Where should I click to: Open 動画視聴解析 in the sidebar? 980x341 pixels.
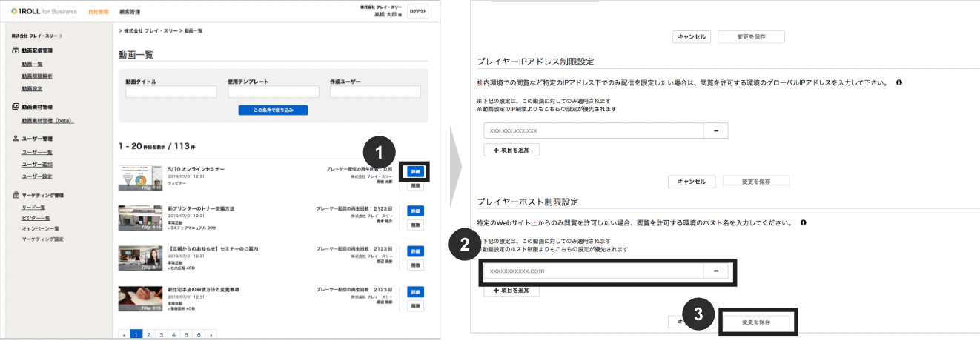coord(37,76)
